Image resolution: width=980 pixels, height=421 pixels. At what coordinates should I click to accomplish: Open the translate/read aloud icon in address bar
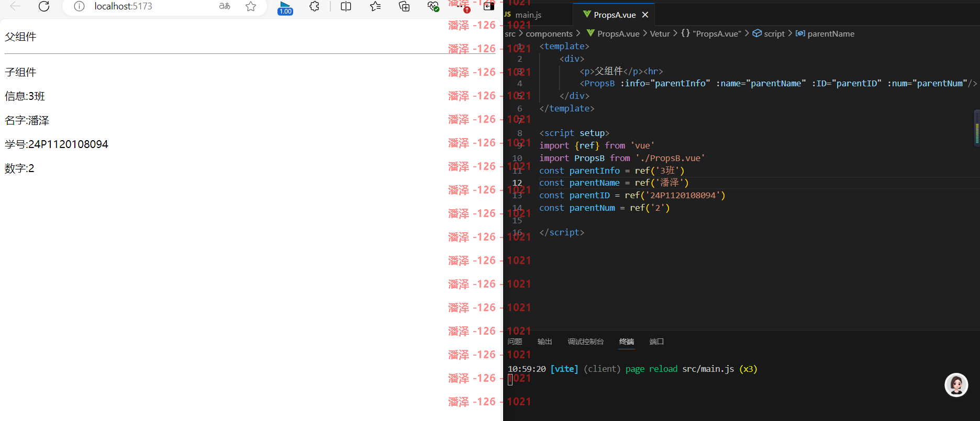[x=225, y=6]
